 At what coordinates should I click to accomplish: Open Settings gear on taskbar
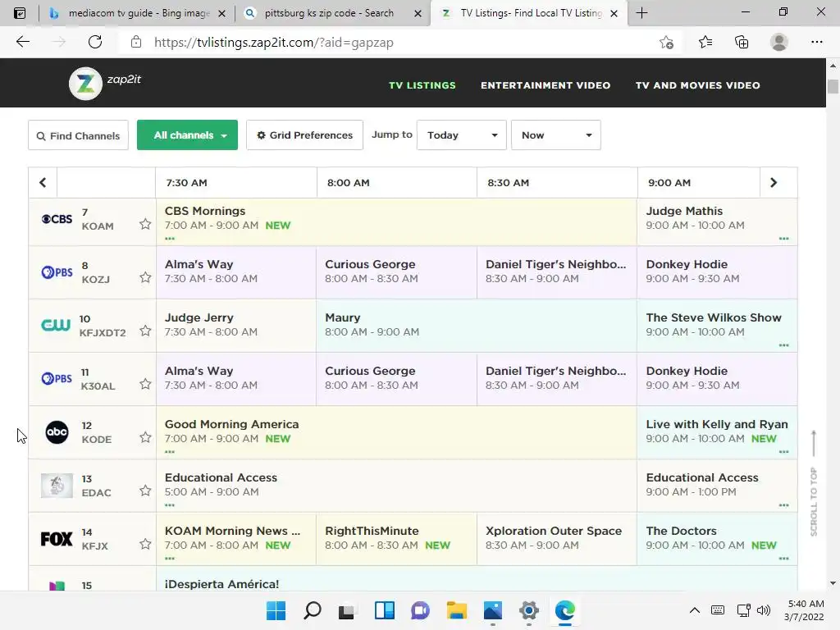tap(529, 610)
